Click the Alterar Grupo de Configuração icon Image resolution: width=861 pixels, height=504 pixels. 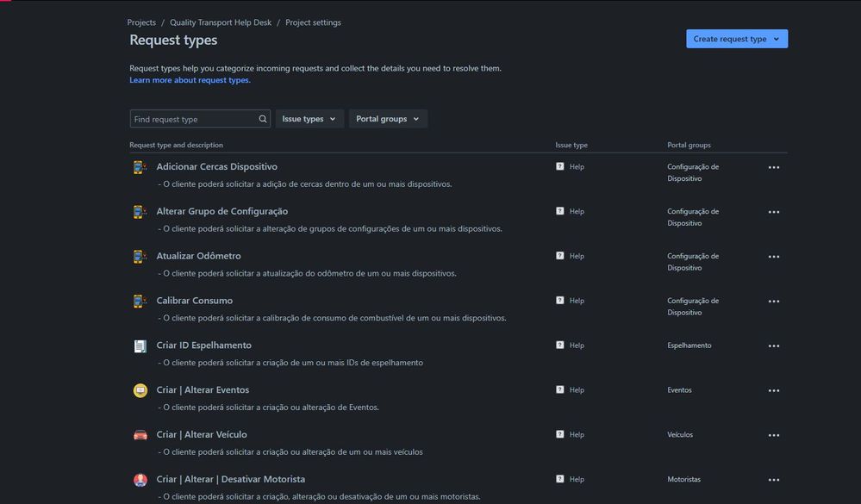pyautogui.click(x=140, y=211)
